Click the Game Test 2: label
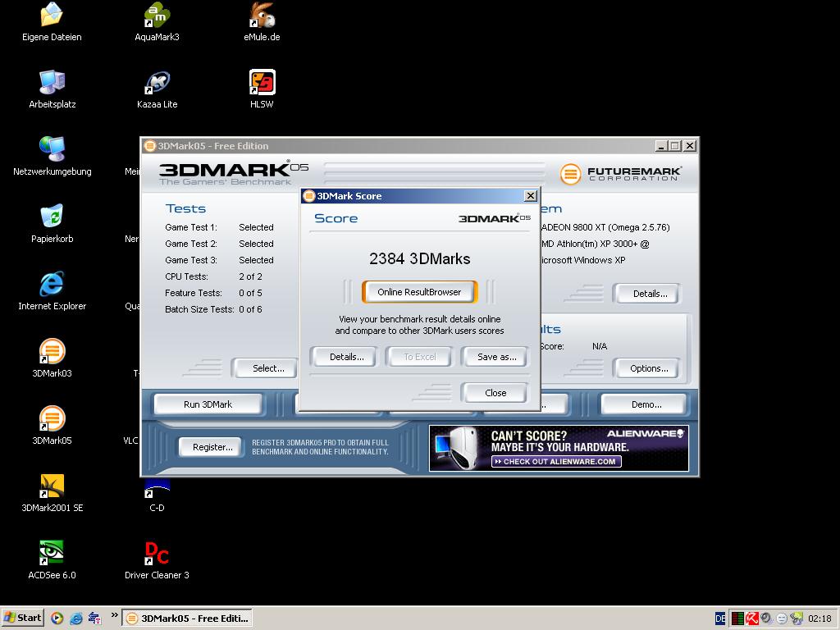This screenshot has height=630, width=840. click(191, 244)
